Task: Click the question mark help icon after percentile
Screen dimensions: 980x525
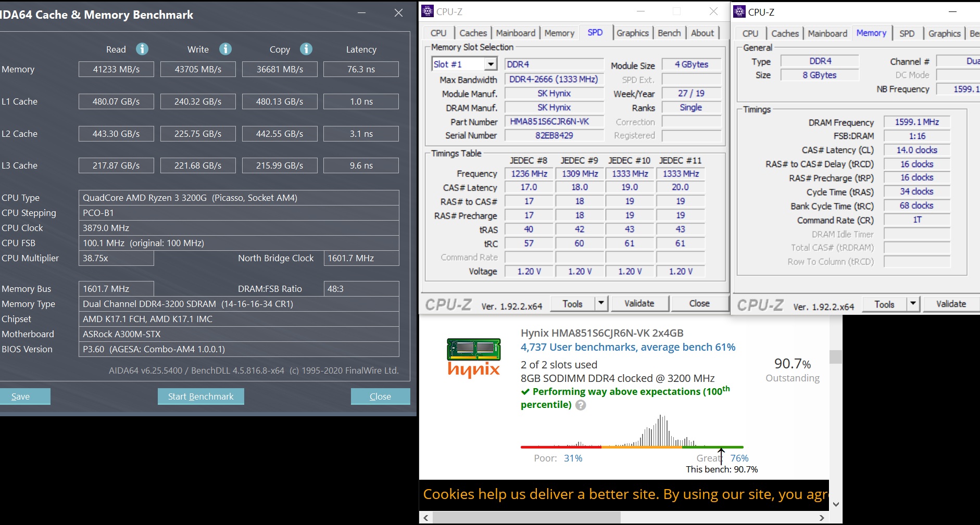Action: 581,405
